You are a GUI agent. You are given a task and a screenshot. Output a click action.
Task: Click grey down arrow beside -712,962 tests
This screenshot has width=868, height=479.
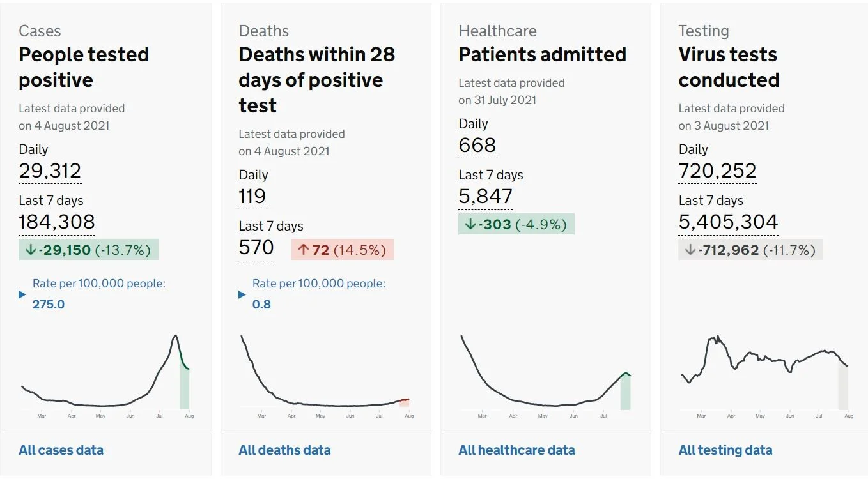(690, 250)
